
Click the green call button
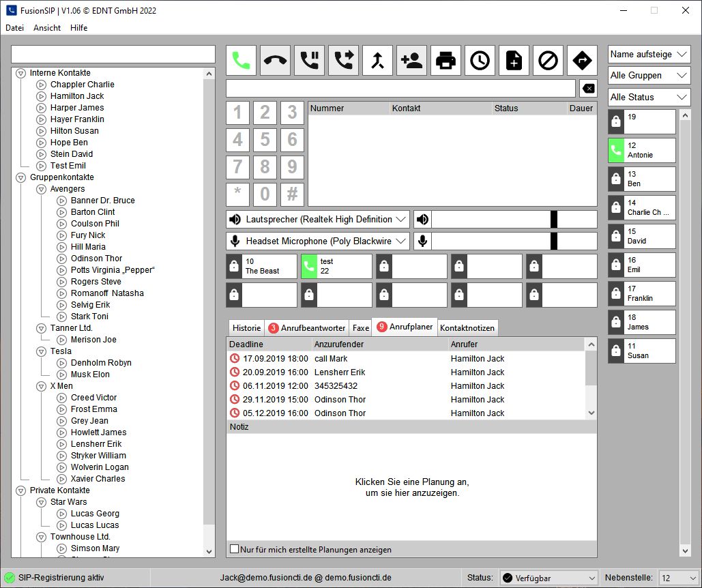click(x=242, y=61)
